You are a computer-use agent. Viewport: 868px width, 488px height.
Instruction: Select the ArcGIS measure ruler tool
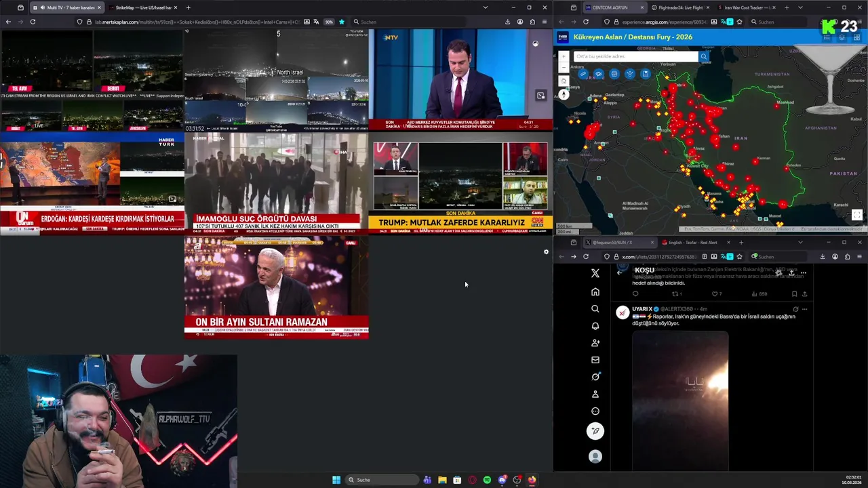pyautogui.click(x=583, y=74)
